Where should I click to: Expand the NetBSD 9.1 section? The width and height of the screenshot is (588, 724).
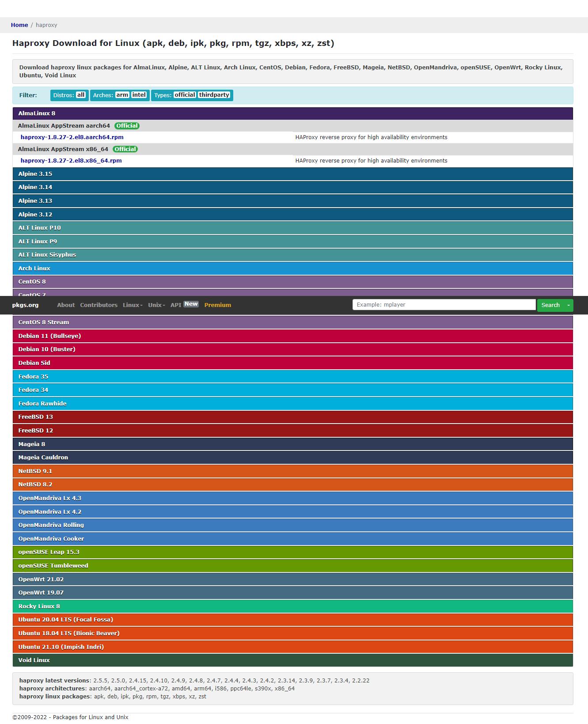(x=293, y=471)
